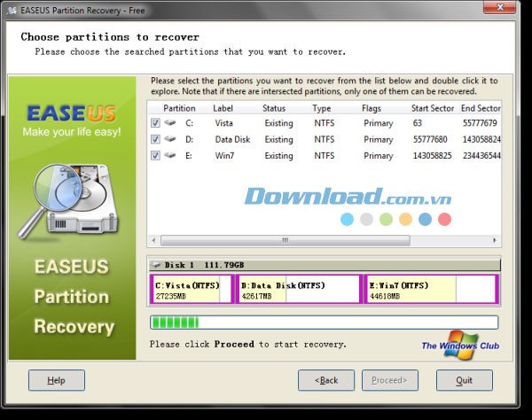Click "NTFS" type in the D: row

pyautogui.click(x=324, y=139)
